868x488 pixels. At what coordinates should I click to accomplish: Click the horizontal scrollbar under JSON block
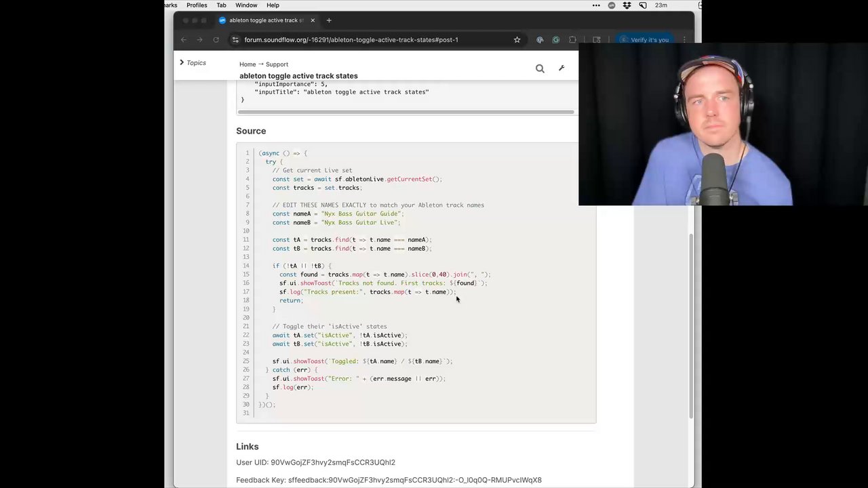406,112
